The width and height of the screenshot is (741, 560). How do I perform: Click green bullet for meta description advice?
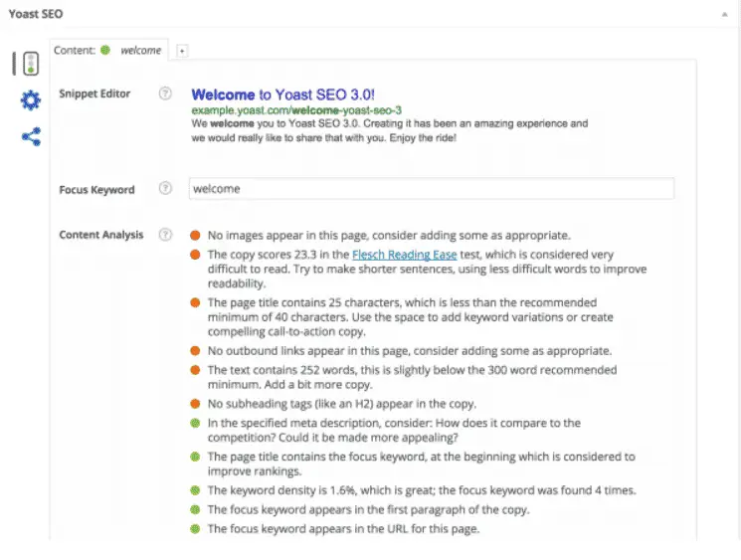click(x=195, y=423)
